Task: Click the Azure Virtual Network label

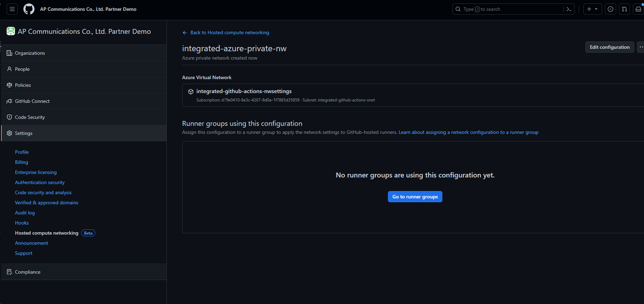Action: [x=207, y=78]
